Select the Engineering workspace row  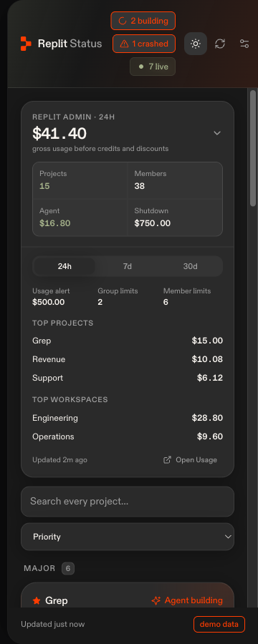click(x=128, y=418)
